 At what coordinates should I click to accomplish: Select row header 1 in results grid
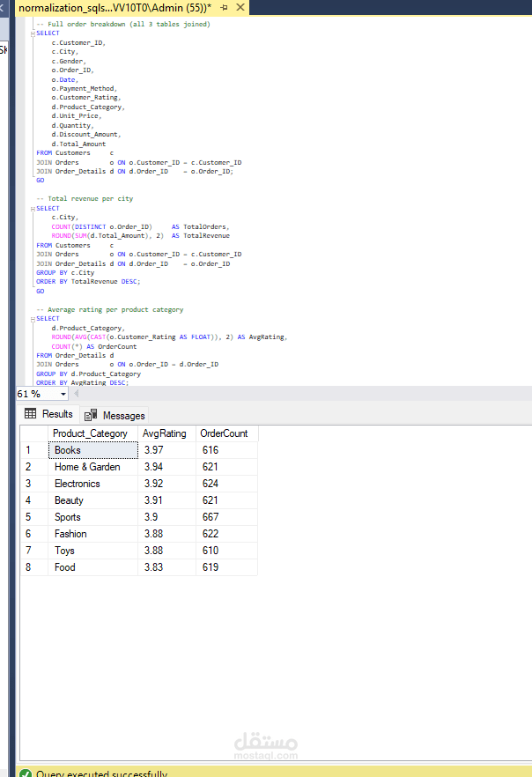point(33,450)
